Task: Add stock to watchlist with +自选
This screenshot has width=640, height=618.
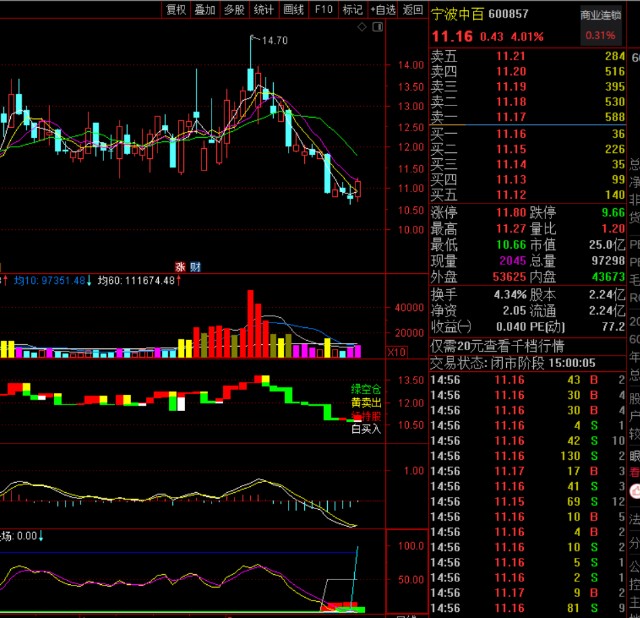Action: coord(382,10)
